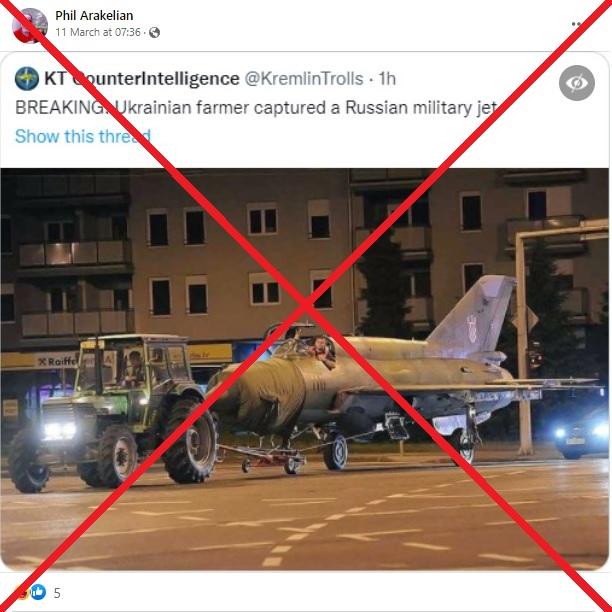Click Phil Arakelian's profile picture
The height and width of the screenshot is (612, 612).
pyautogui.click(x=30, y=25)
